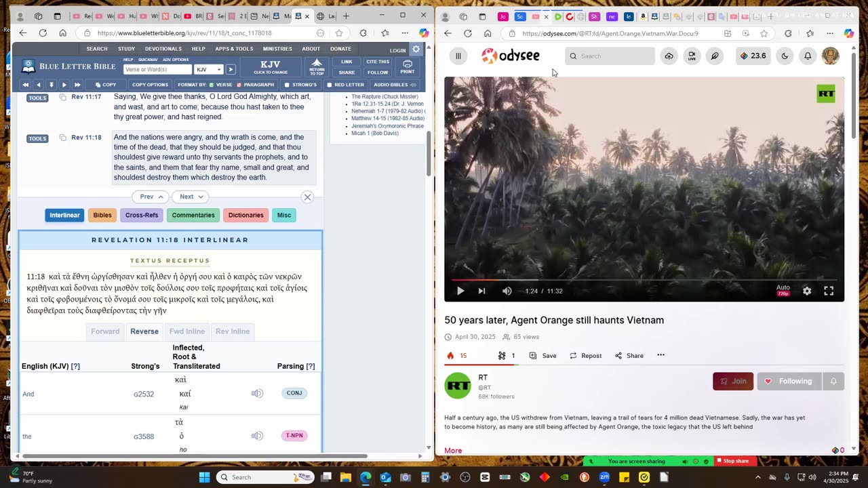Go to the next verse with the single right arrow
Viewport: 868px width, 488px height.
pos(64,85)
